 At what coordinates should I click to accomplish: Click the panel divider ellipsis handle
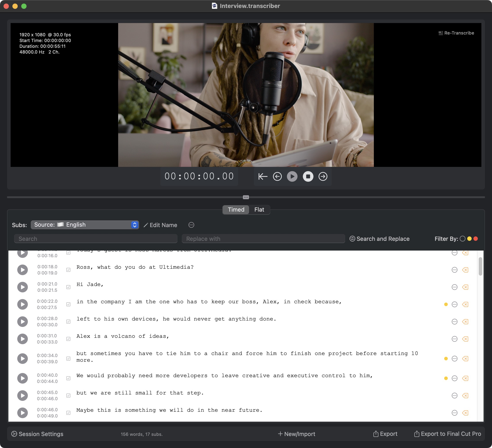tap(246, 197)
